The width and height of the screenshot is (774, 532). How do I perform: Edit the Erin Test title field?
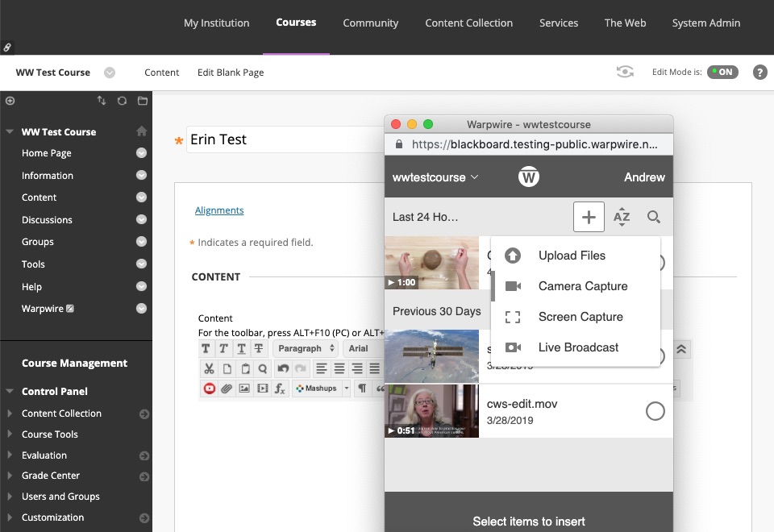coord(285,139)
